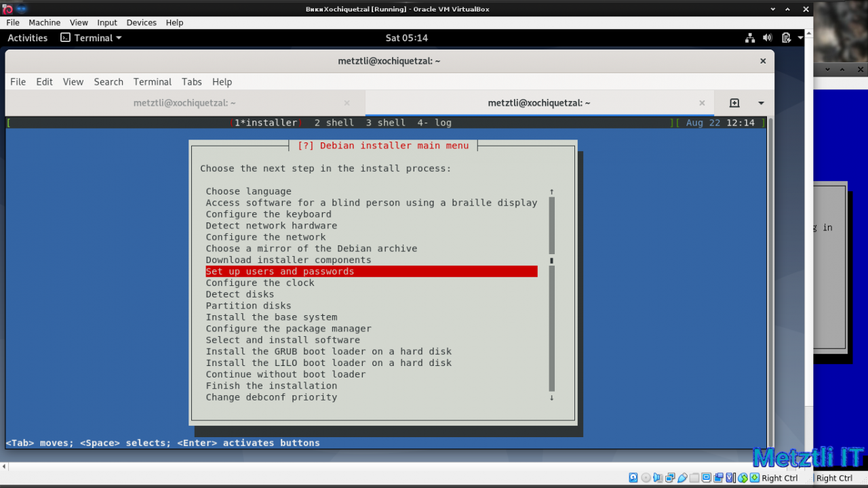Open the Terminal menu in Terminal menubar
This screenshot has height=488, width=868.
pos(153,81)
